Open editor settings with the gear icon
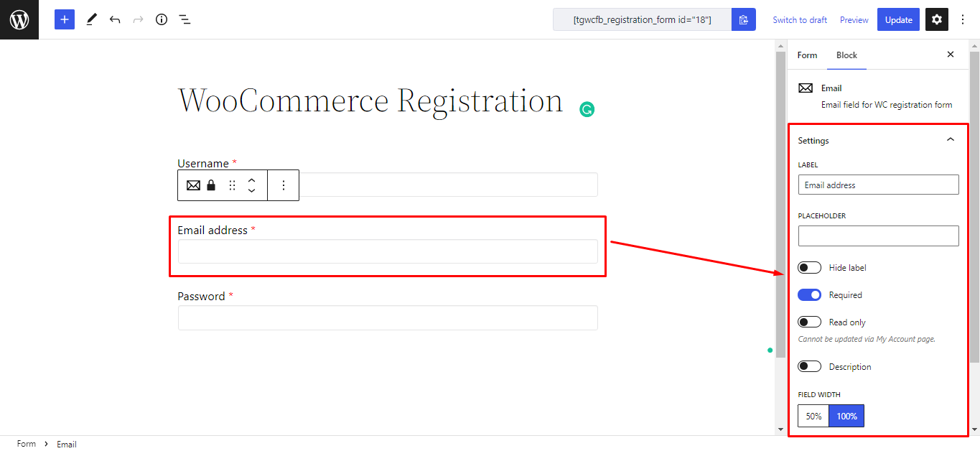The height and width of the screenshot is (451, 980). pos(936,19)
